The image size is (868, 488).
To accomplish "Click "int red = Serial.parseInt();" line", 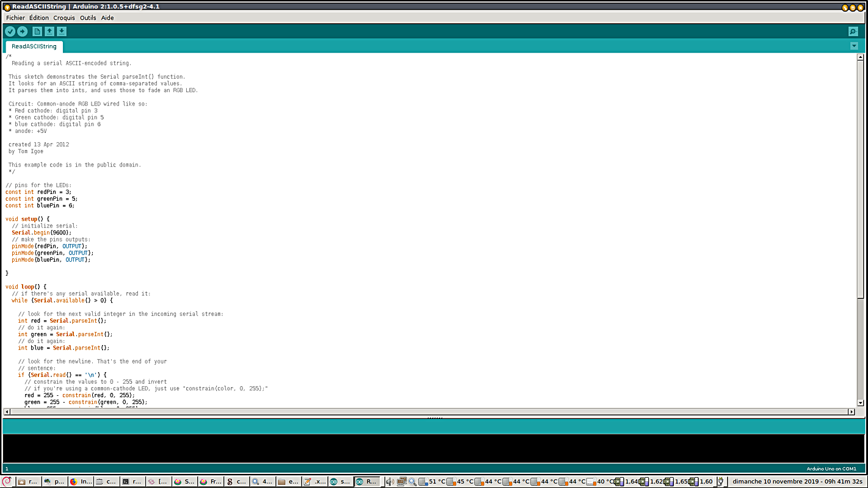I will [62, 320].
